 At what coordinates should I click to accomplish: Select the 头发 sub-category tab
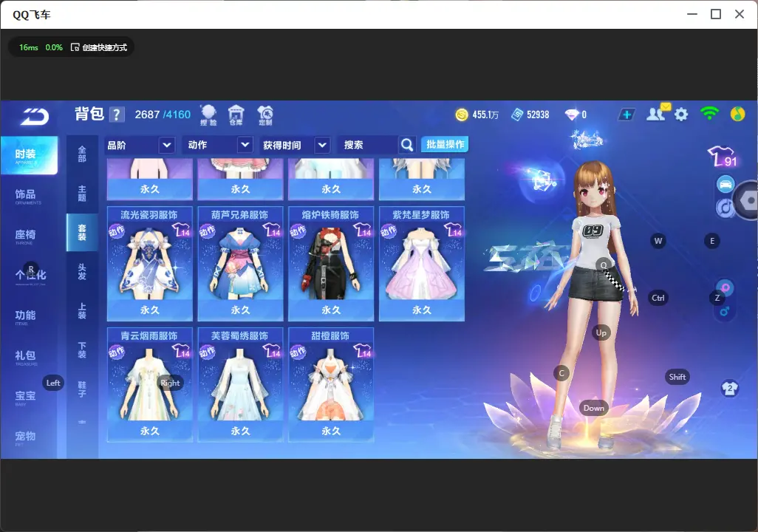(x=82, y=271)
